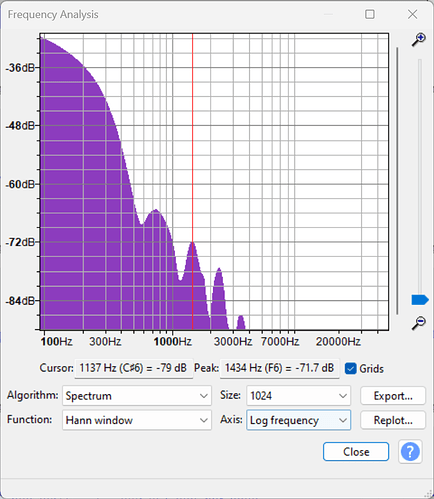Image resolution: width=434 pixels, height=499 pixels.
Task: Change the Log frequency Axis dropdown
Action: 299,420
